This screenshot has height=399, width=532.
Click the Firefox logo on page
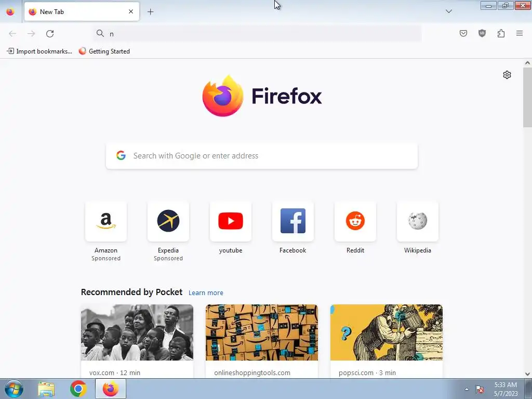tap(262, 96)
